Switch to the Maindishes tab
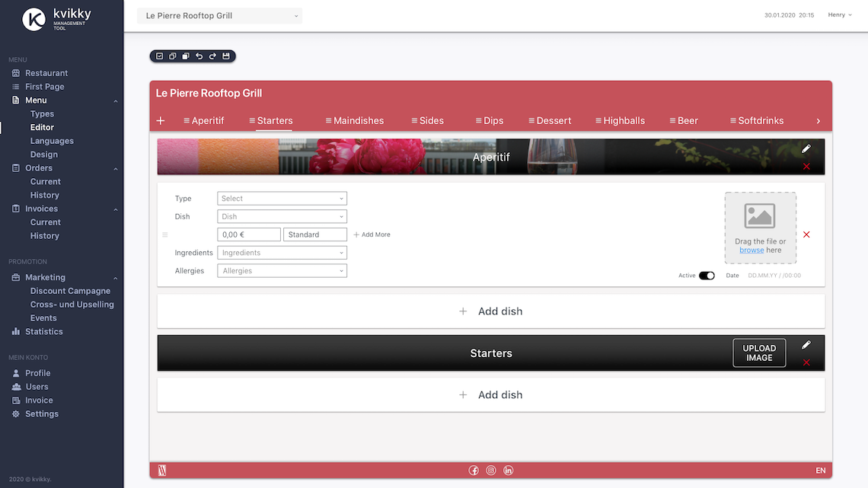The height and width of the screenshot is (488, 868). pyautogui.click(x=355, y=120)
